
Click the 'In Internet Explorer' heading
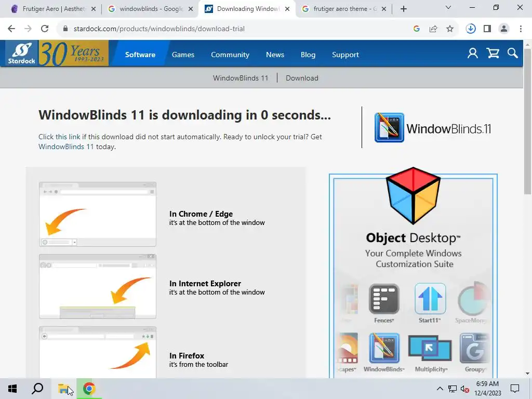click(205, 283)
